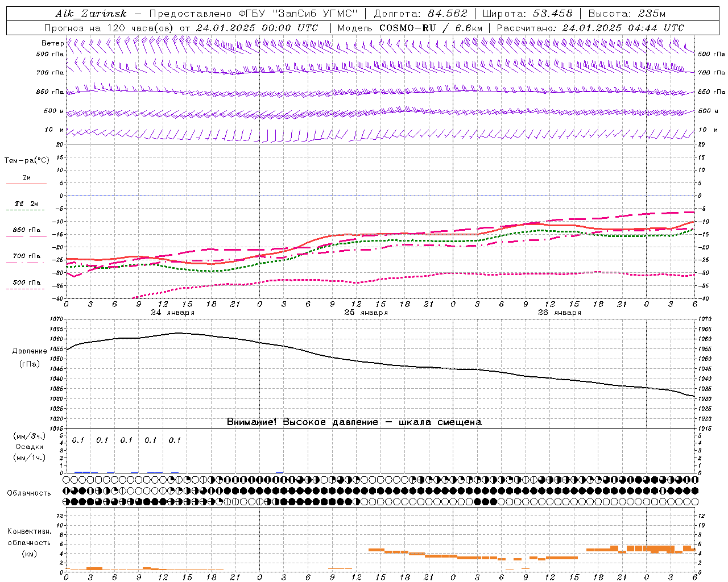
Task: Click the "Ветер" wind panel label
Action: pos(53,43)
